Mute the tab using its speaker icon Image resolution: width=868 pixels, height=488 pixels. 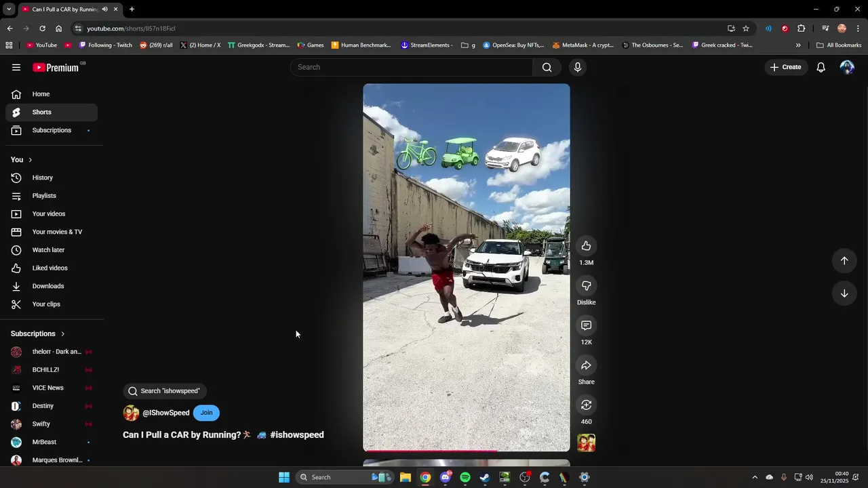tap(104, 9)
